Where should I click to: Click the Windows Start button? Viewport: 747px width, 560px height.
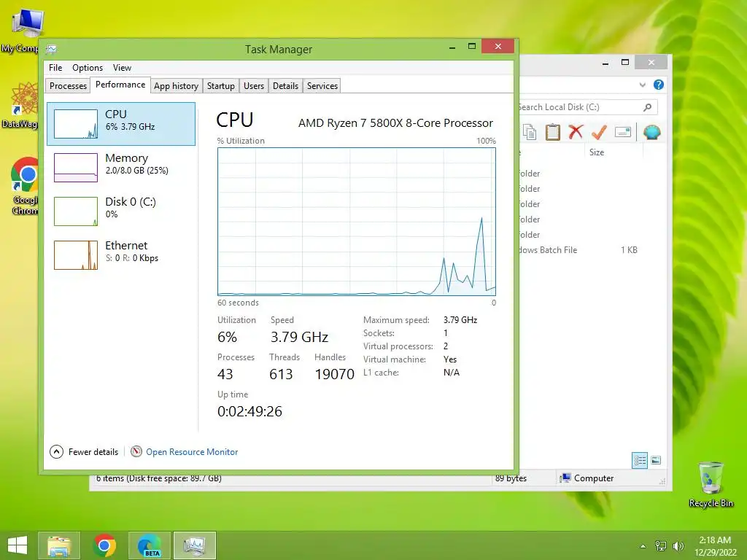18,545
